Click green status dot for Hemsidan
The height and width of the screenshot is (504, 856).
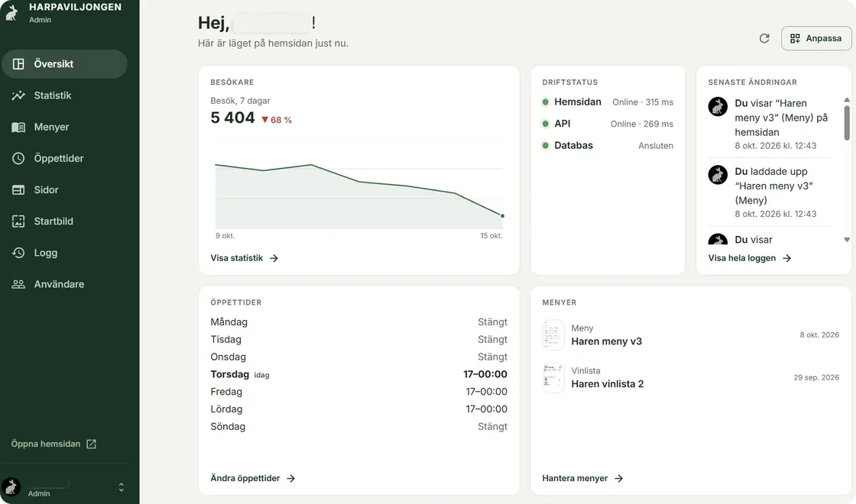click(x=545, y=102)
